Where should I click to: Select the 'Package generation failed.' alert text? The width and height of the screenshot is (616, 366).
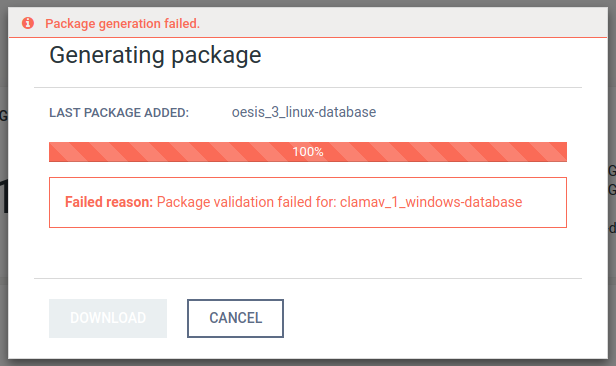123,24
